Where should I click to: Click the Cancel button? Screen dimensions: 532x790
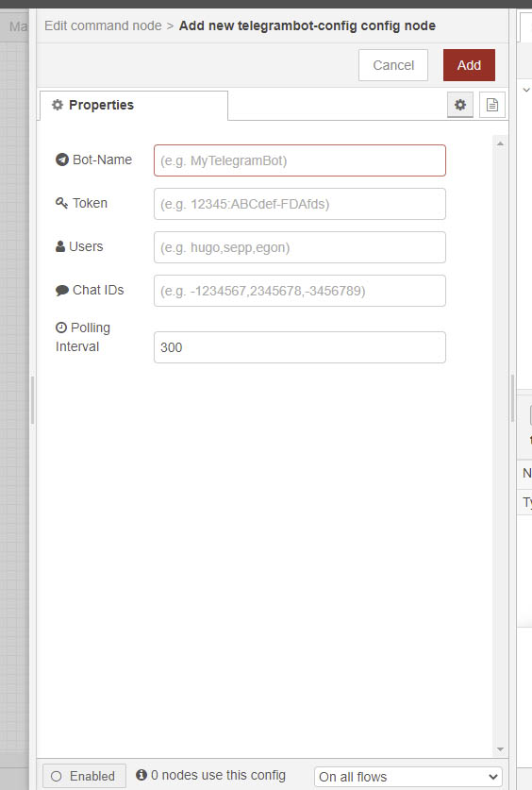pos(393,65)
